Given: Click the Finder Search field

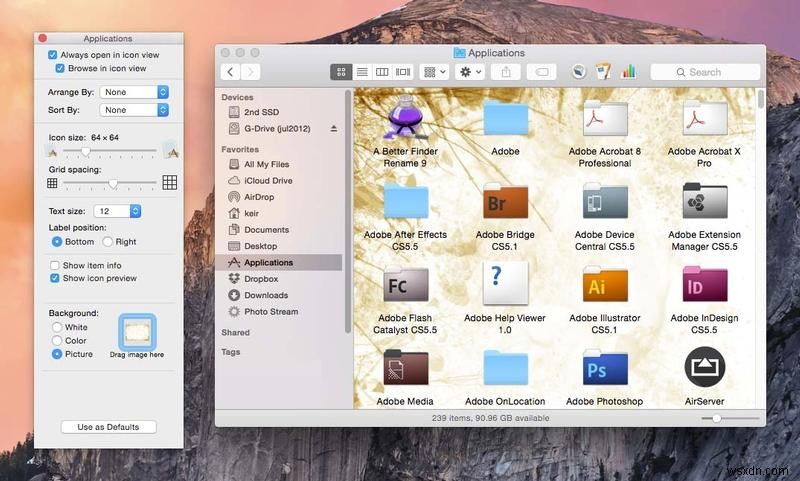Looking at the screenshot, I should (x=705, y=72).
